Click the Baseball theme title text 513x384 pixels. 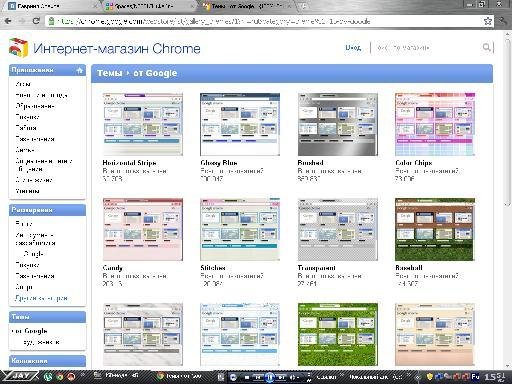[409, 268]
